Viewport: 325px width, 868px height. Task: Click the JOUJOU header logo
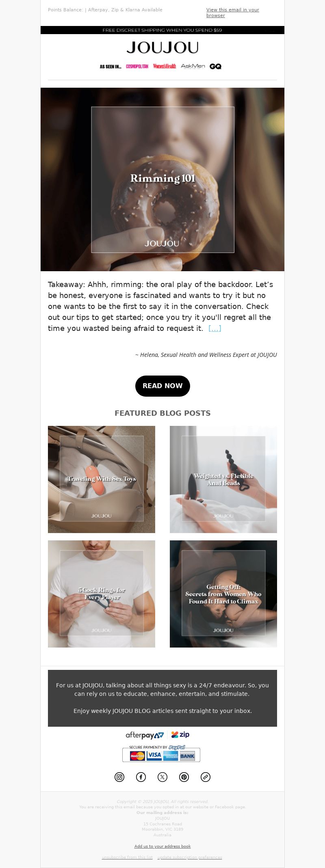coord(162,48)
